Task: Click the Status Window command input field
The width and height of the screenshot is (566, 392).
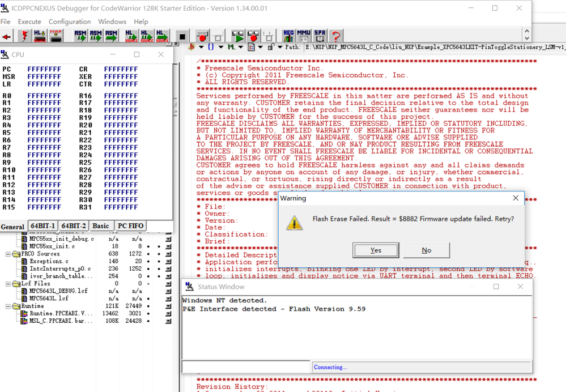Action: click(x=246, y=367)
